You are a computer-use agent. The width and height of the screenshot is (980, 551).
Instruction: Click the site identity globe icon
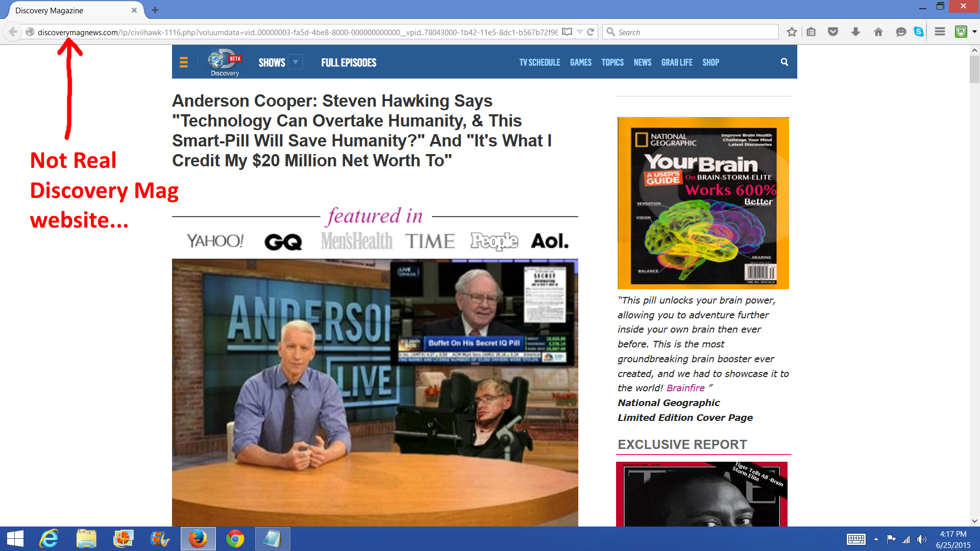pyautogui.click(x=30, y=32)
